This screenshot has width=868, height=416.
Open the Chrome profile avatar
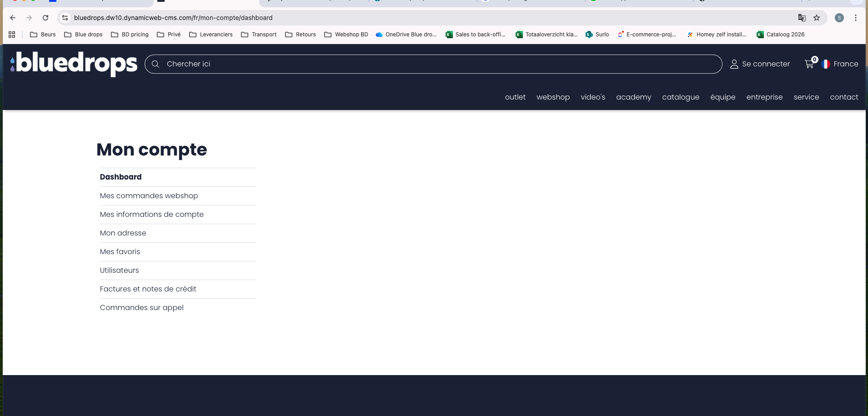coord(839,18)
